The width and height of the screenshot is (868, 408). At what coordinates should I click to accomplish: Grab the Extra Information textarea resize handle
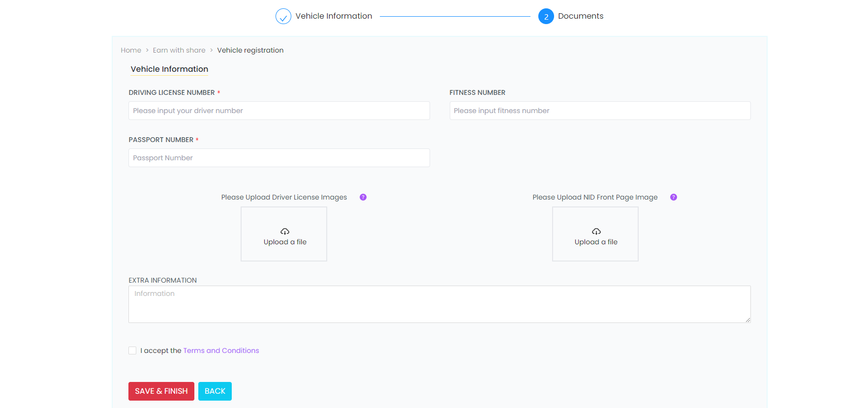[747, 320]
